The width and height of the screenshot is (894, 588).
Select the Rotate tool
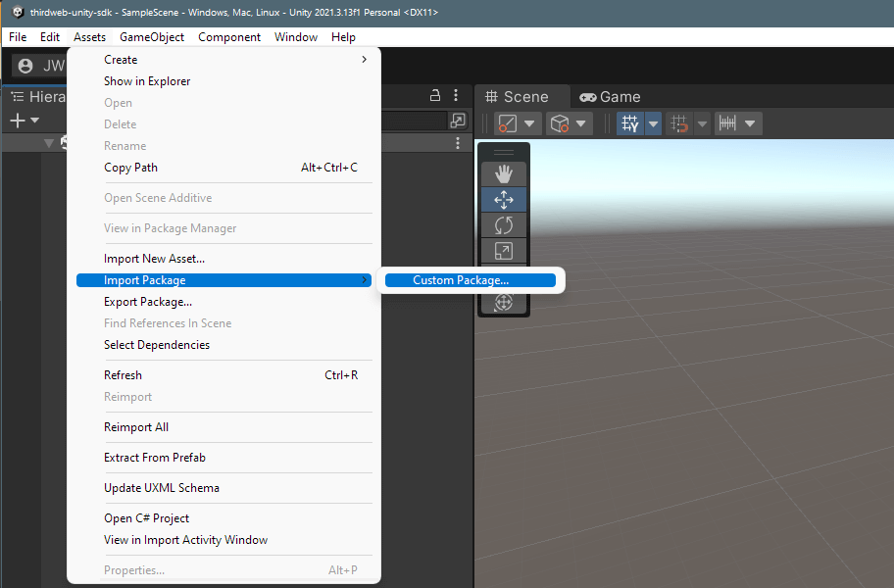click(504, 224)
